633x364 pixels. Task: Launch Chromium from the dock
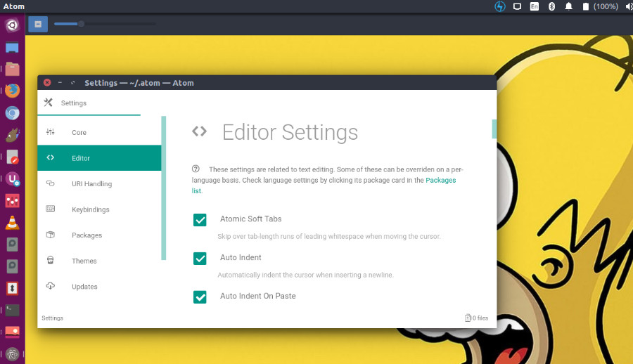[x=12, y=113]
